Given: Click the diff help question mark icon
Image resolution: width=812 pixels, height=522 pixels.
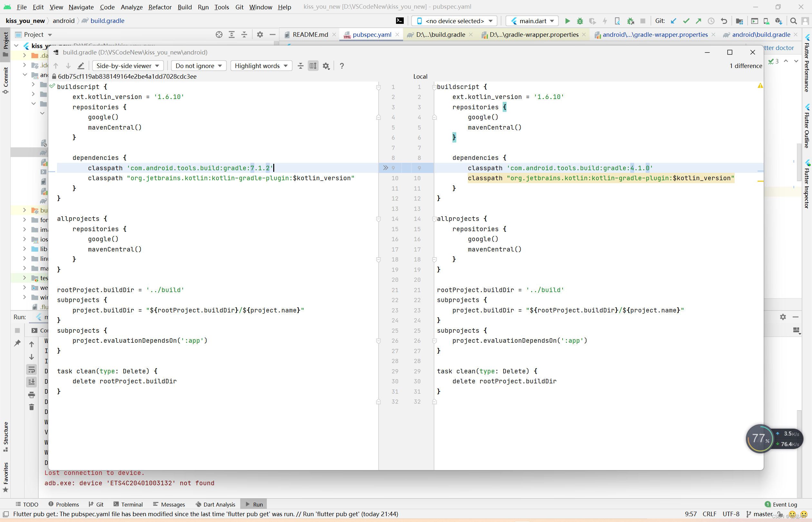Looking at the screenshot, I should 342,66.
